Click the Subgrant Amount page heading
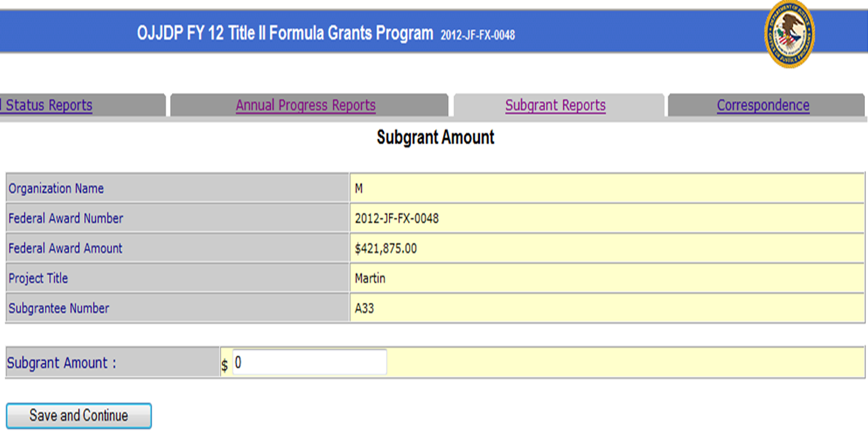This screenshot has width=868, height=431. [435, 137]
